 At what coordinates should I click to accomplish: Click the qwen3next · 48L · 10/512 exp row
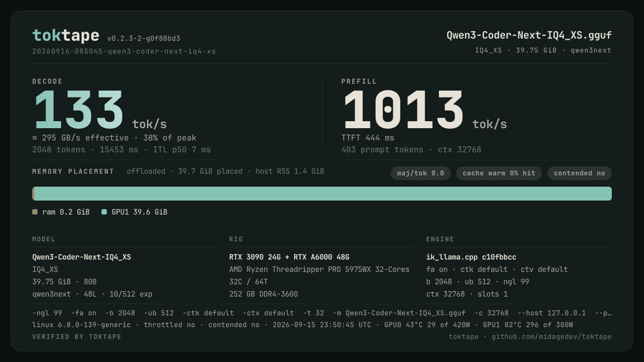point(92,294)
